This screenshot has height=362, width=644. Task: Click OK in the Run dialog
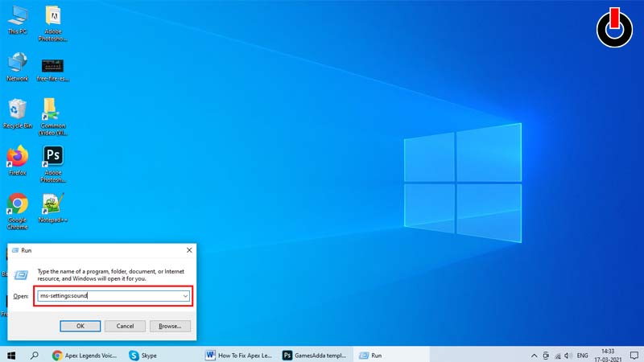[x=80, y=326]
